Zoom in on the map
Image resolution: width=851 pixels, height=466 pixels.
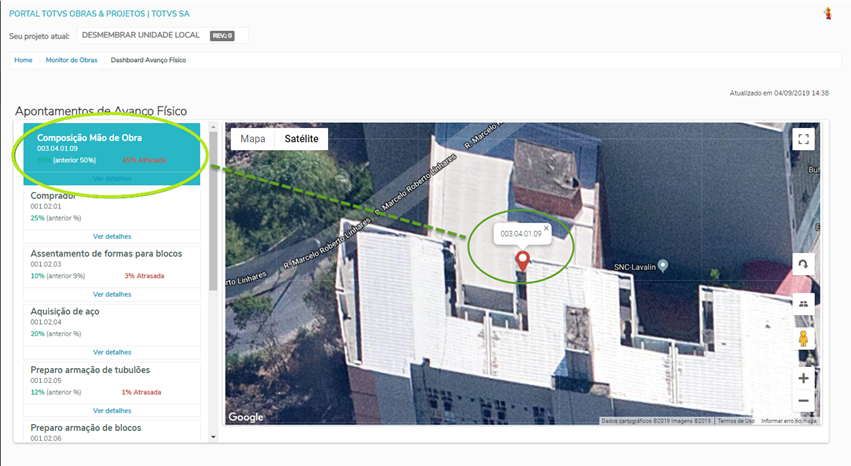(803, 378)
